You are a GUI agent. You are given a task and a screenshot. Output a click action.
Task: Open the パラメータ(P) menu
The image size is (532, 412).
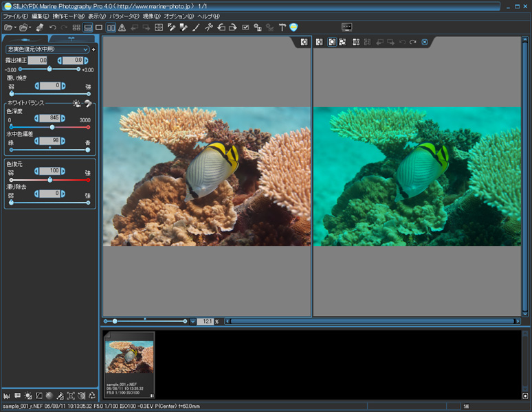(x=124, y=16)
